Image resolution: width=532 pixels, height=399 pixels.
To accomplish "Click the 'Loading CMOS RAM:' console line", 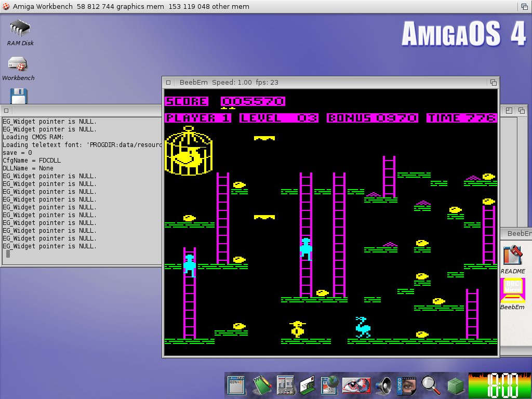I will pos(33,137).
